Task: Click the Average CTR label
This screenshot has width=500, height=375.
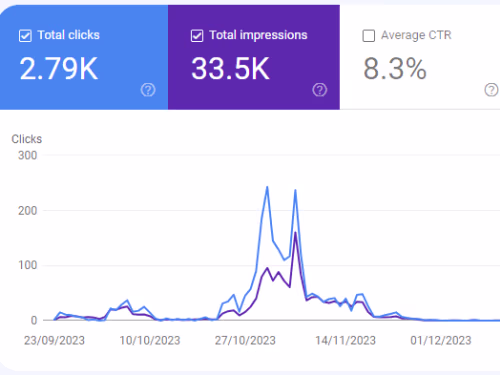Action: point(416,35)
